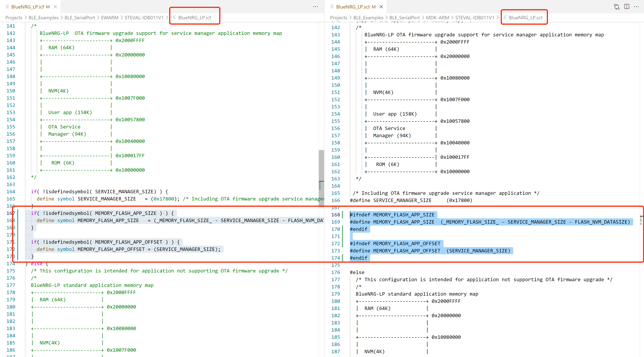Click BLE_SerialPort in right breadcrumb
This screenshot has height=357, width=644.
(405, 18)
